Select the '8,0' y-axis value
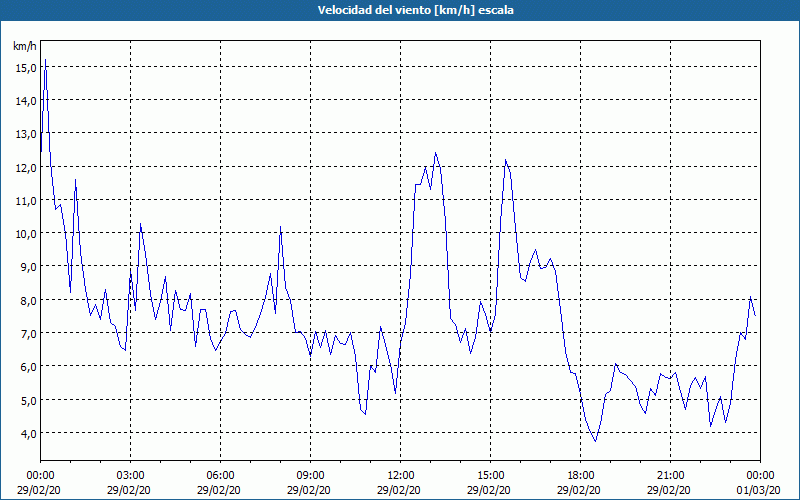The image size is (800, 500). (29, 301)
